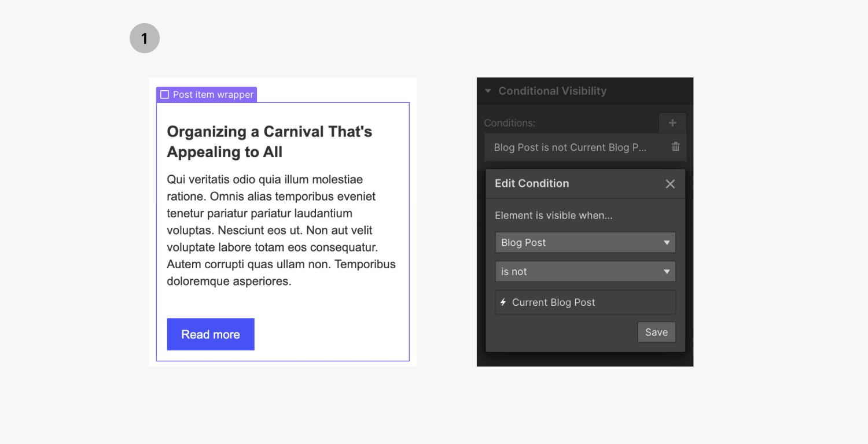Click the Organizing a Carnival heading
Screen dimensions: 868x444
point(270,142)
